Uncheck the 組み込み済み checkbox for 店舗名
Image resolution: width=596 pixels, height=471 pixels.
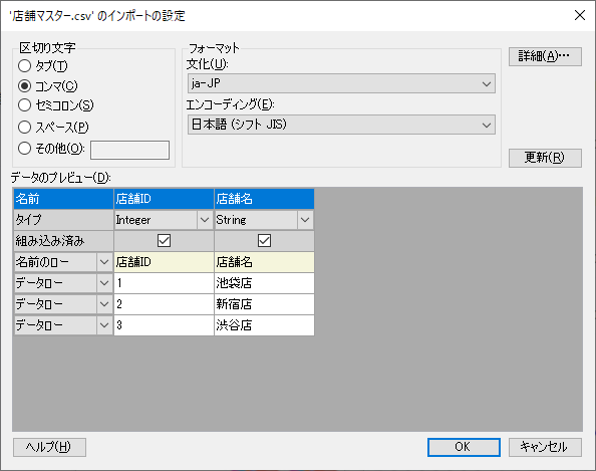click(x=264, y=241)
